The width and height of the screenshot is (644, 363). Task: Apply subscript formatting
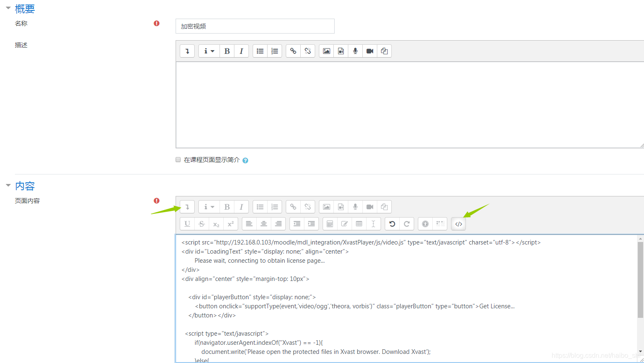click(x=216, y=224)
